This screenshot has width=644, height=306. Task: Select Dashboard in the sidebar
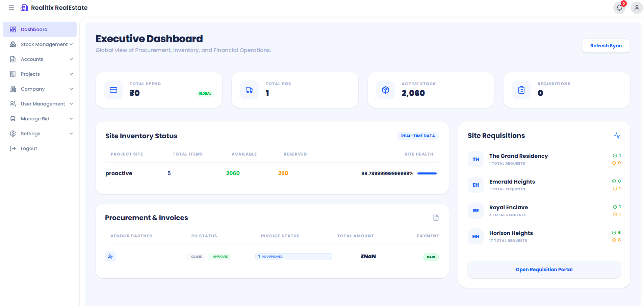pos(40,29)
